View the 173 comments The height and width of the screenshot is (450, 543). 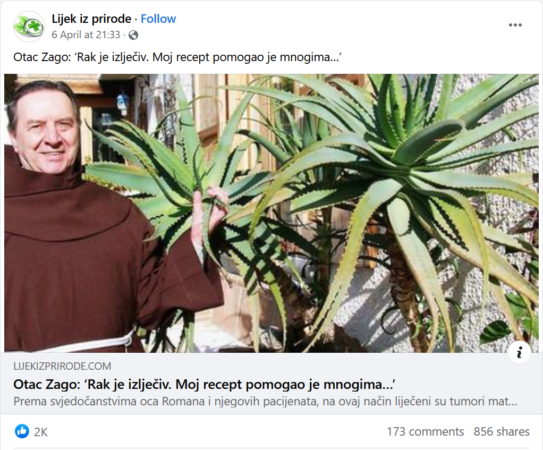425,432
